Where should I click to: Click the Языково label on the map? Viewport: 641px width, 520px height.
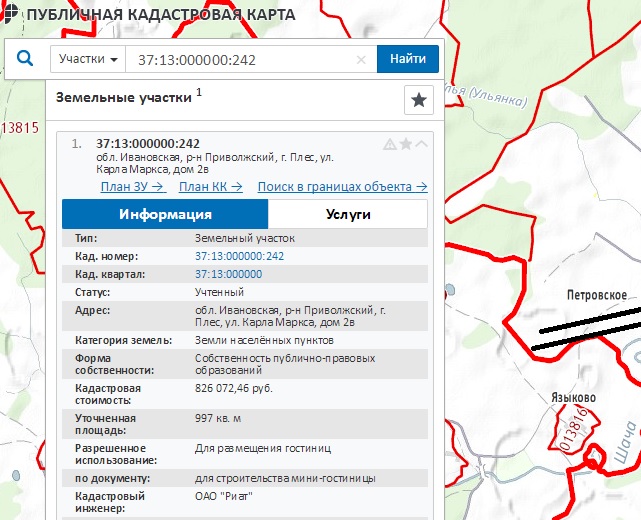[573, 397]
